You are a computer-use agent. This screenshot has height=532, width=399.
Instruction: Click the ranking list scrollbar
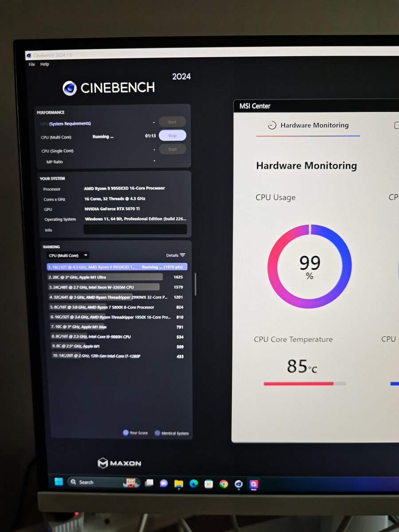click(195, 284)
